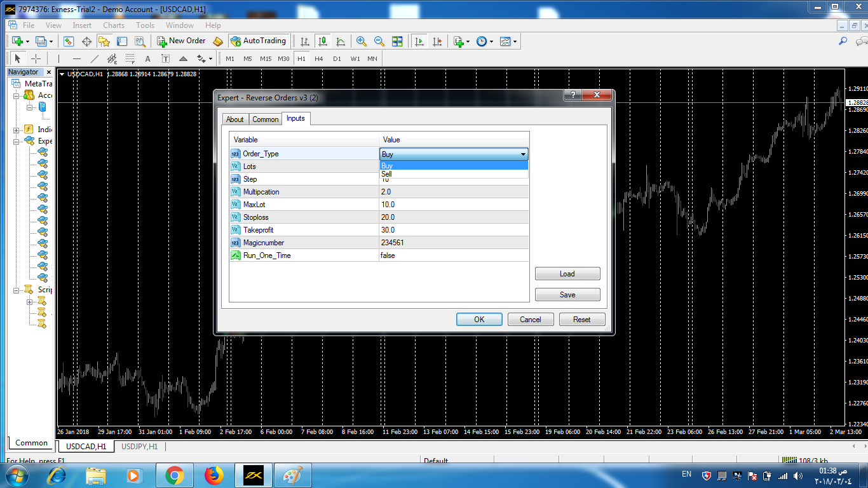Open dropdown arrow beside New Chart icon

pos(27,41)
